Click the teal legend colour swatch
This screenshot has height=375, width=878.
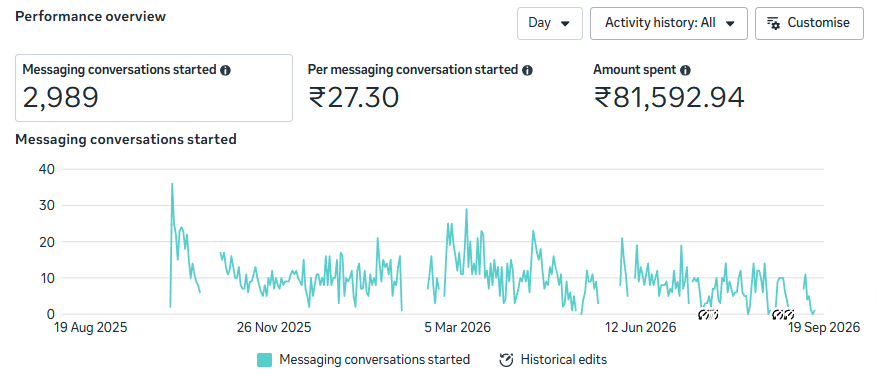click(264, 359)
